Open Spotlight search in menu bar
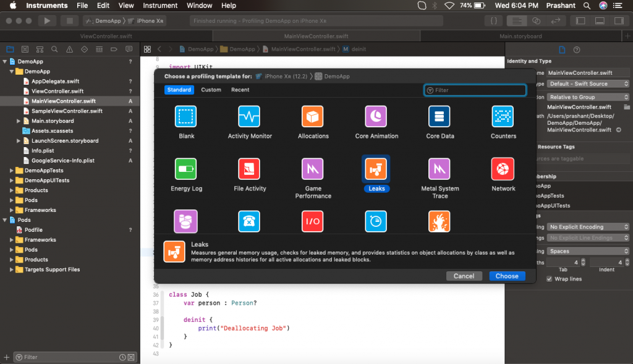 [x=587, y=5]
